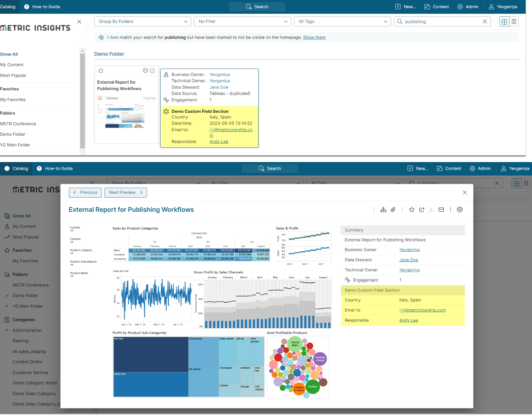This screenshot has width=532, height=419.
Task: Click the 'Show them' link
Action: [x=314, y=38]
